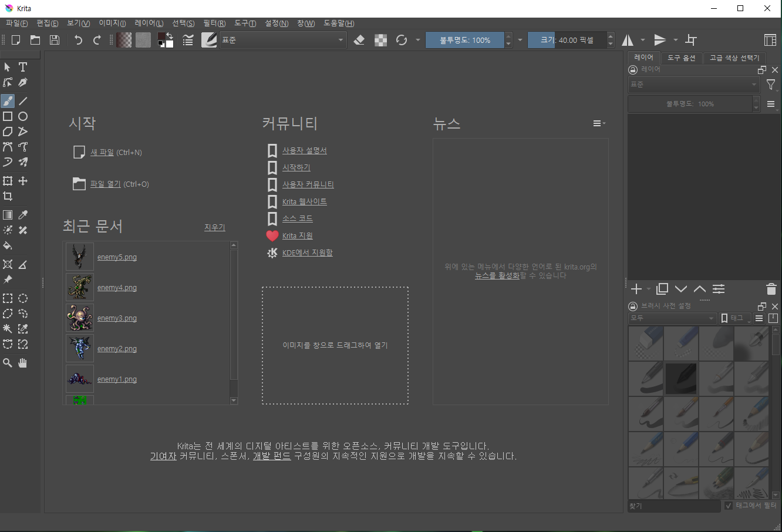782x532 pixels.
Task: Click the Save document toolbar icon
Action: coord(55,40)
